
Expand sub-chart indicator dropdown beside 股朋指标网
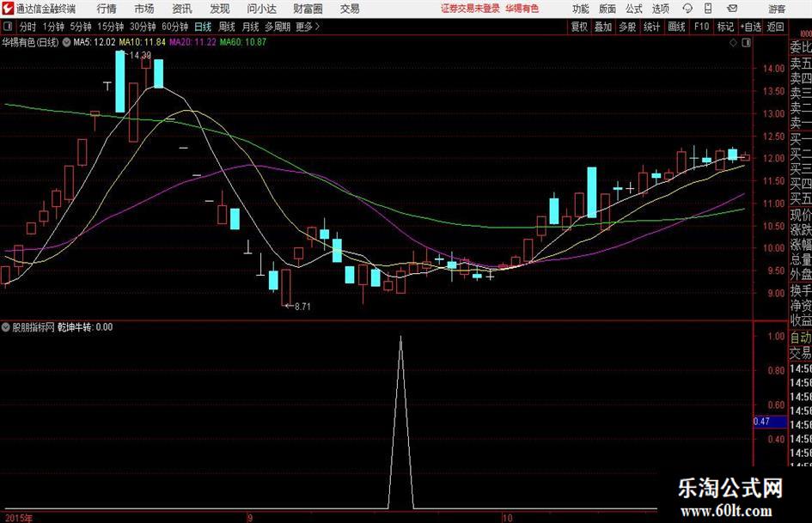(x=6, y=327)
